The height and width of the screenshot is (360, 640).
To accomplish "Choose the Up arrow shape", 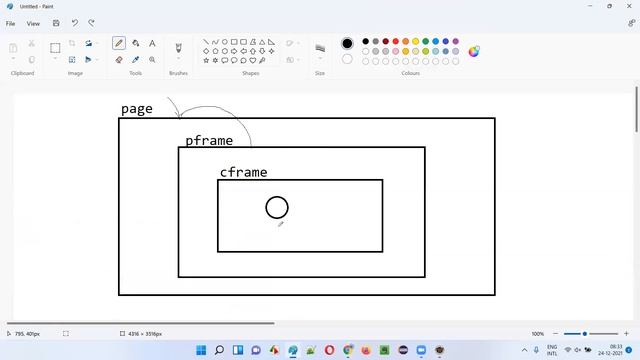I will tap(253, 51).
